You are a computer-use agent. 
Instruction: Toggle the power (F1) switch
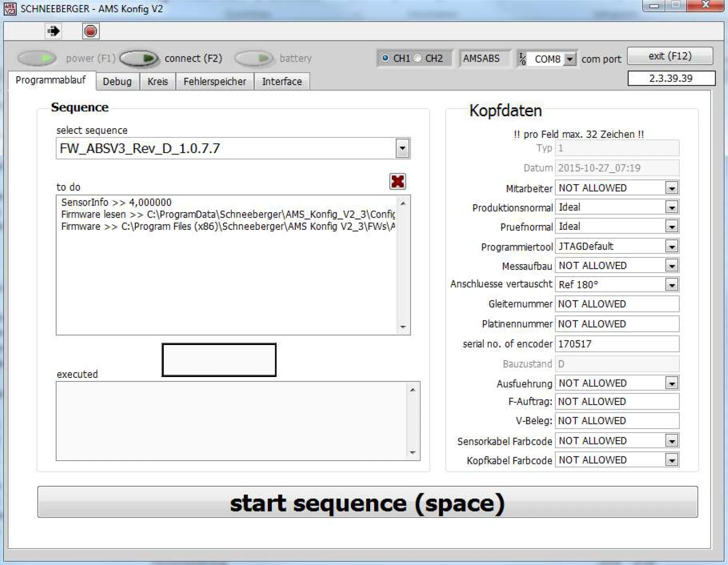point(37,59)
